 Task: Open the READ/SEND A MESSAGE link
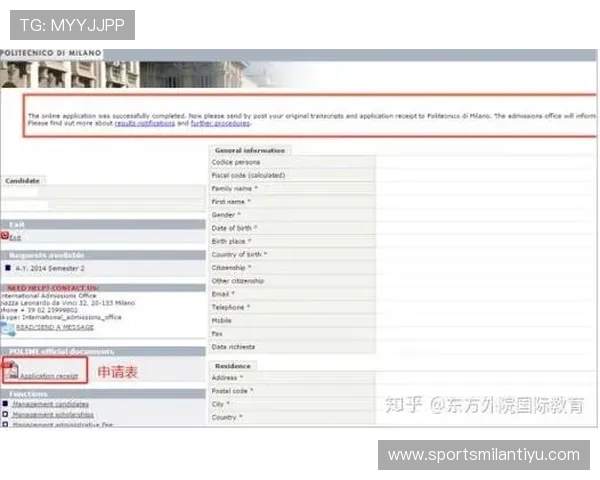(x=55, y=327)
